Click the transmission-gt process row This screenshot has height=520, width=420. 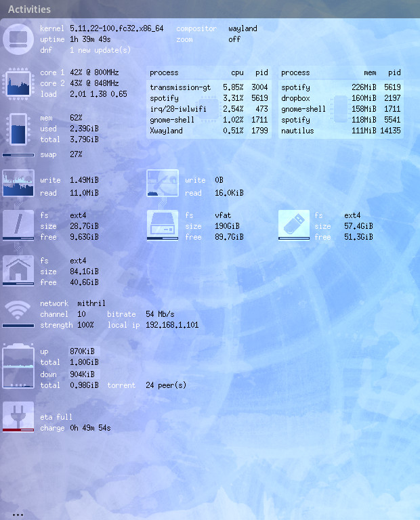click(209, 87)
